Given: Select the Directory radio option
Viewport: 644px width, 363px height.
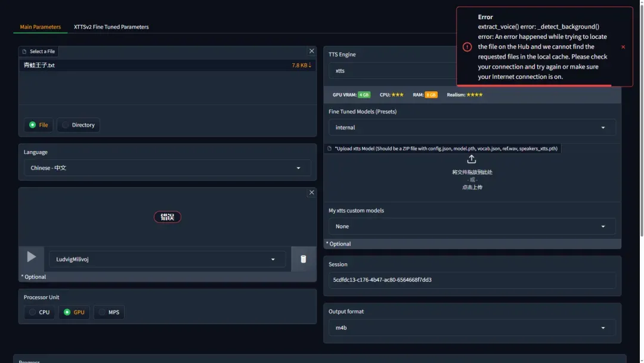Looking at the screenshot, I should point(79,125).
